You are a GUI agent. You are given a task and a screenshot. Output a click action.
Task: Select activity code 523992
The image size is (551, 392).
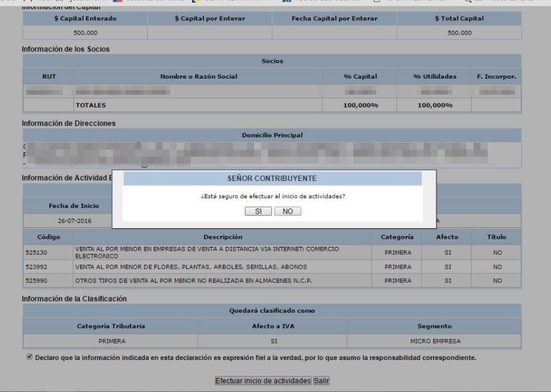36,267
